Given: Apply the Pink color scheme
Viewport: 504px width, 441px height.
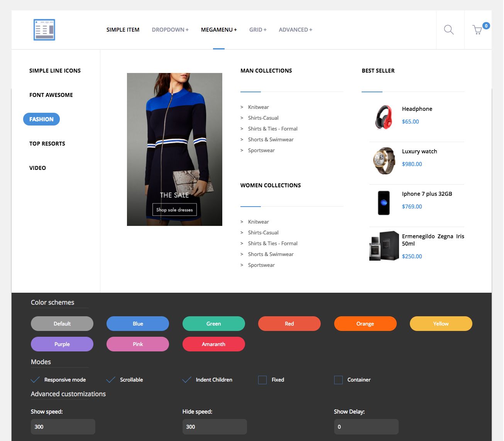Looking at the screenshot, I should [x=138, y=344].
